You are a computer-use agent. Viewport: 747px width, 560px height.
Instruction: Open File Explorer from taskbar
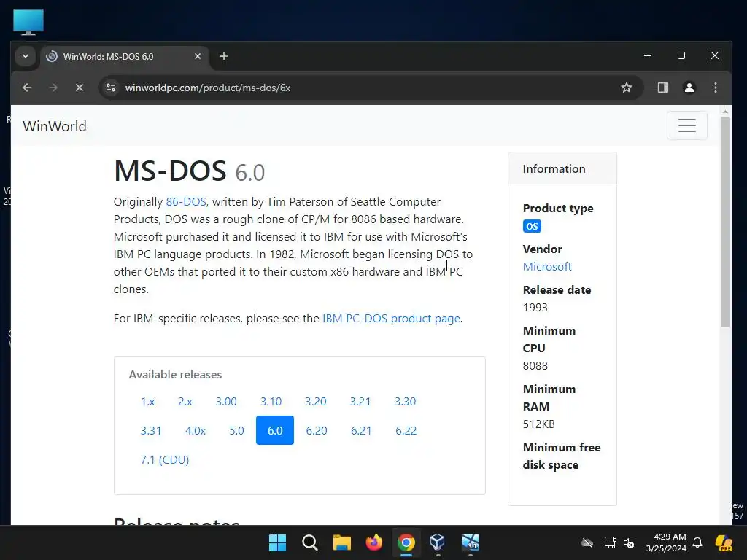341,542
